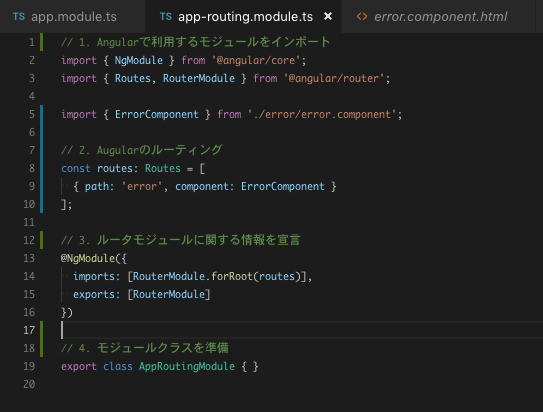Click line number 20 in the gutter
Screen dimensions: 543x412
(x=29, y=384)
